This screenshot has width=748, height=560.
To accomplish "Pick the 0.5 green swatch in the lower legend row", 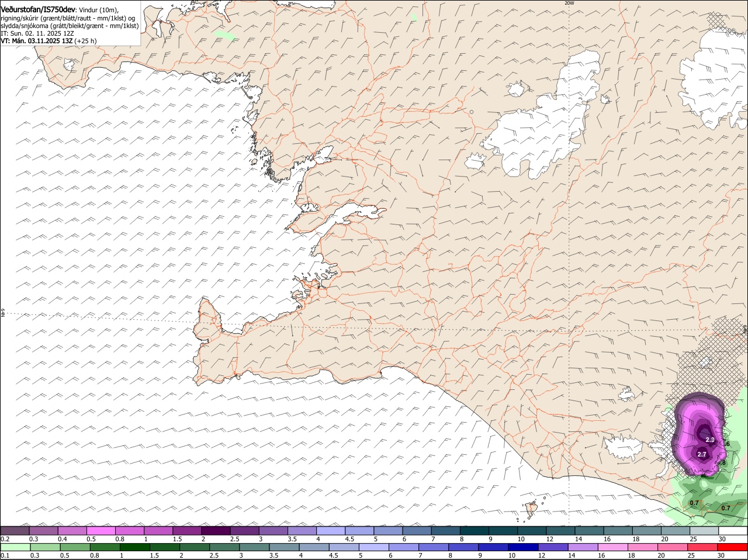I will 75,547.
